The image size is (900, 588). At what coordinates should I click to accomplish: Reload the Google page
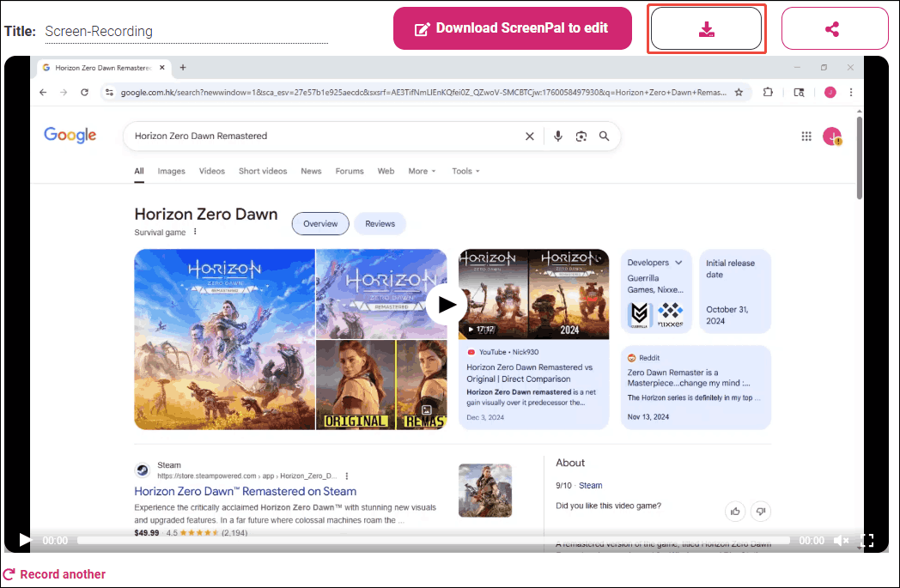point(84,93)
